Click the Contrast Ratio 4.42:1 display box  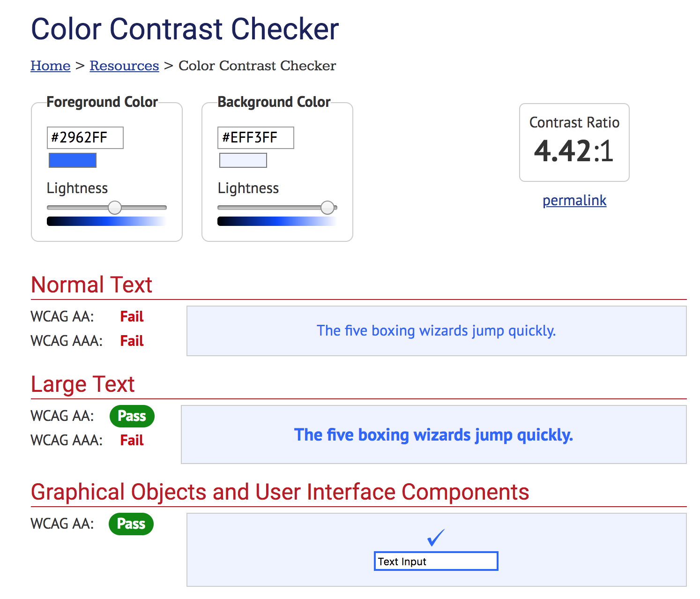[574, 142]
